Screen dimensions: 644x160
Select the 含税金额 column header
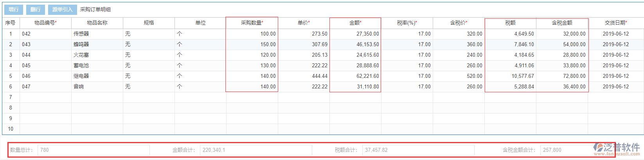[x=562, y=23]
